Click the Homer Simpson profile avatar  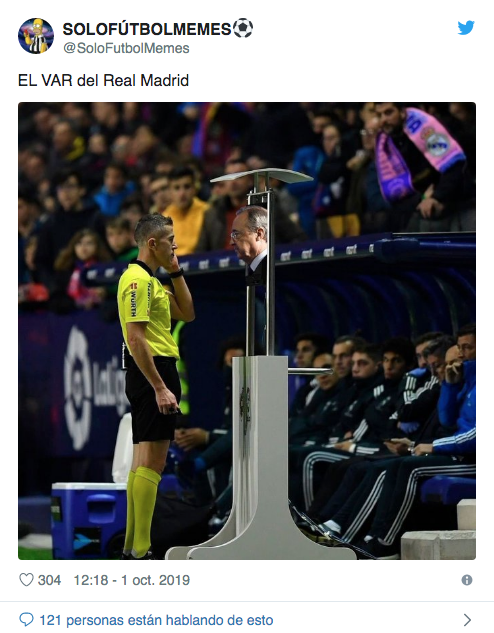36,36
